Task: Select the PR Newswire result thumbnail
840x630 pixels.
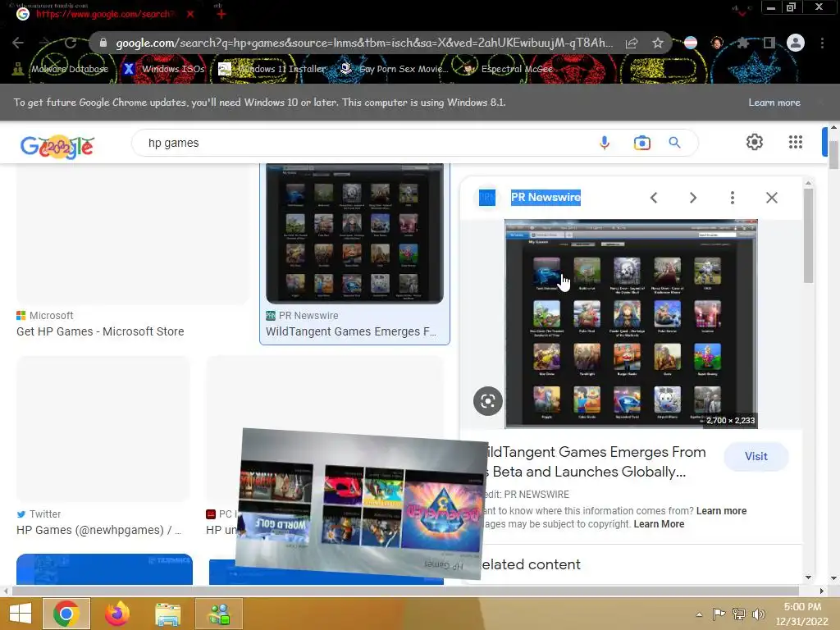Action: [x=354, y=234]
